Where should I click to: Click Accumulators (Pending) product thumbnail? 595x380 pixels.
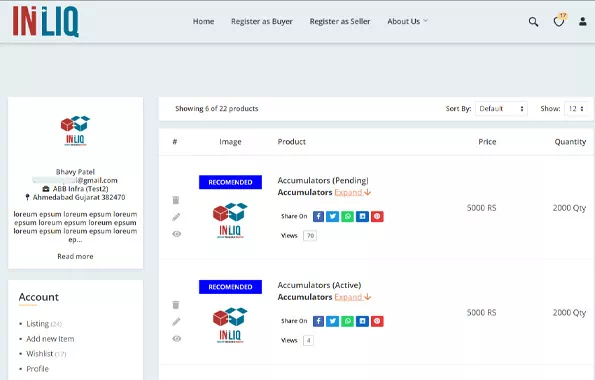coord(230,221)
